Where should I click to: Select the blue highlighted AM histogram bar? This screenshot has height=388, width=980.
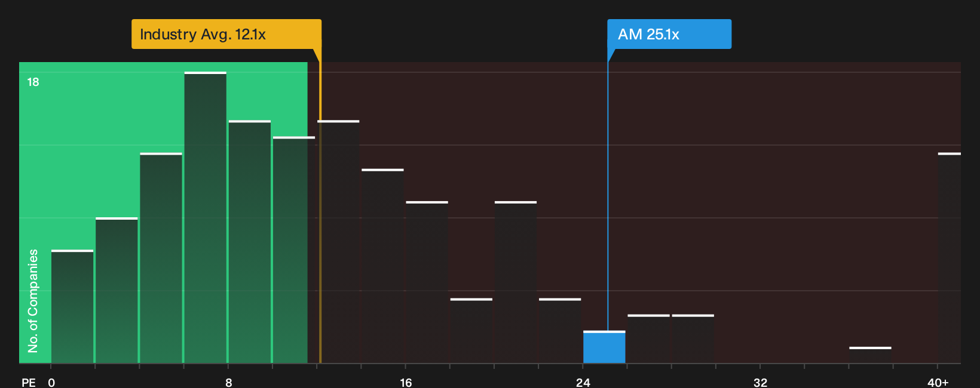604,347
